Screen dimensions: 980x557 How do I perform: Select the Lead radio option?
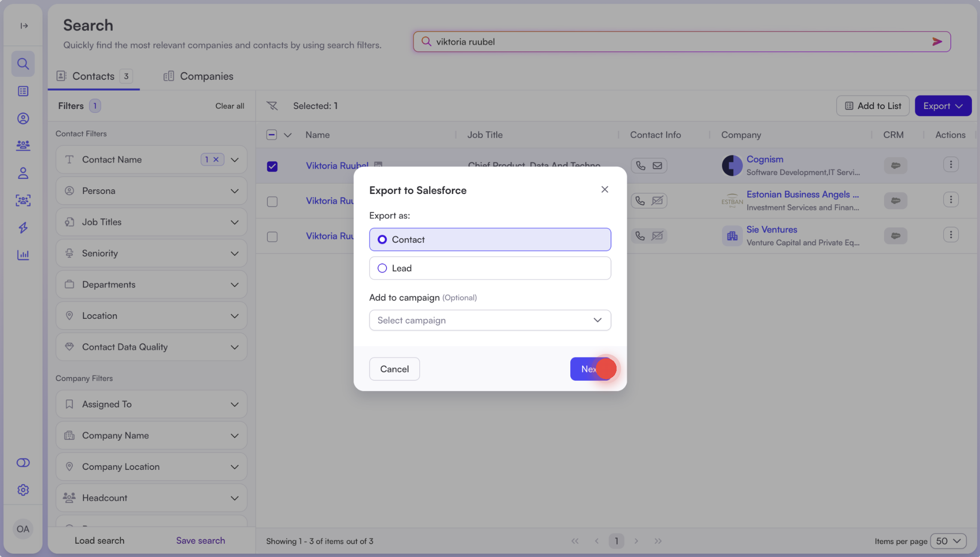pos(382,268)
